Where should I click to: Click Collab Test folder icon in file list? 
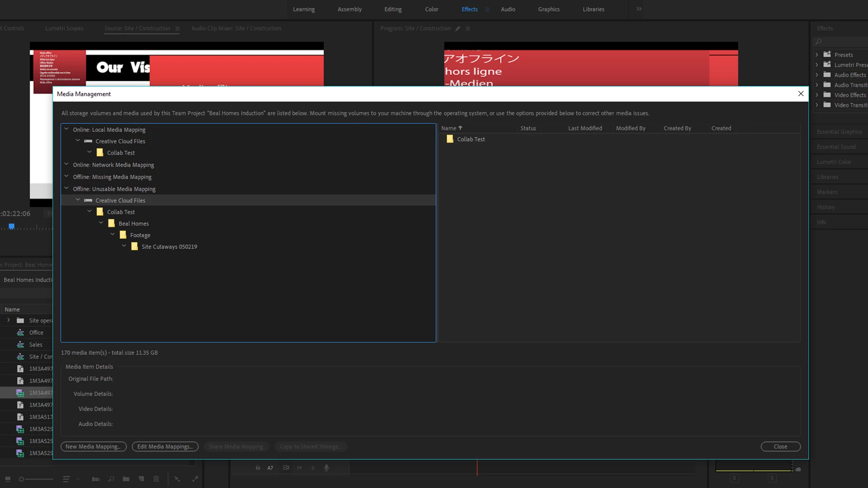point(450,139)
